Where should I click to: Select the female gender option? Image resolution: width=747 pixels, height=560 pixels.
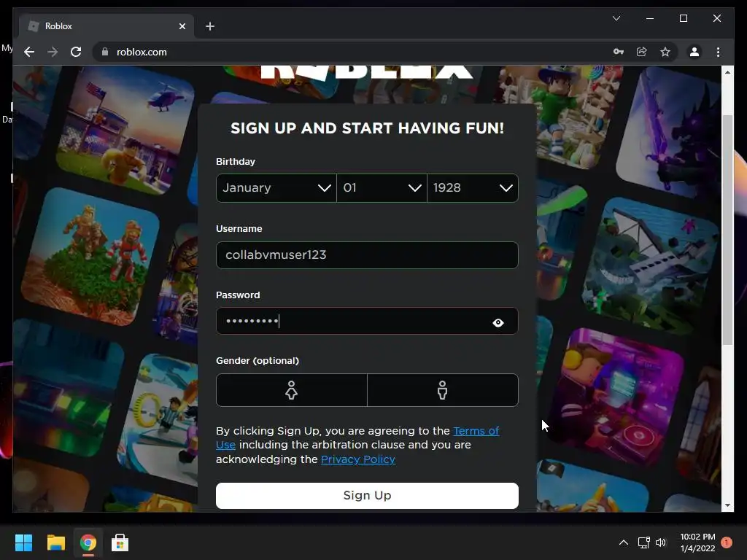(x=292, y=390)
